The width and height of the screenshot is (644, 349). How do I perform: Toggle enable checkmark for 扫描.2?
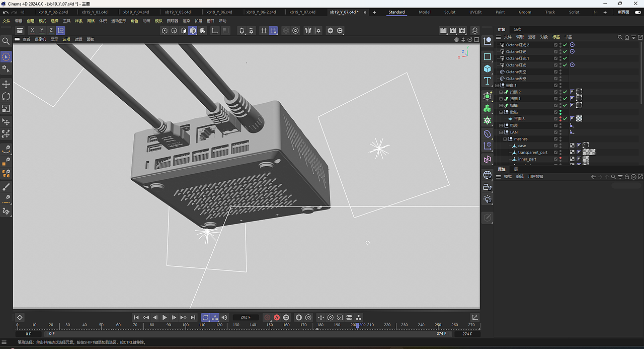pyautogui.click(x=565, y=92)
